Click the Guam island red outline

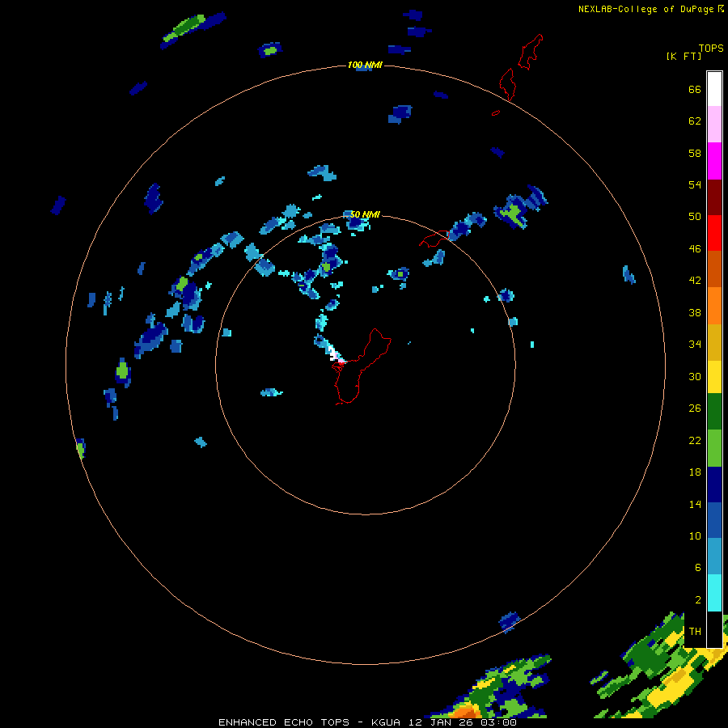pyautogui.click(x=360, y=366)
